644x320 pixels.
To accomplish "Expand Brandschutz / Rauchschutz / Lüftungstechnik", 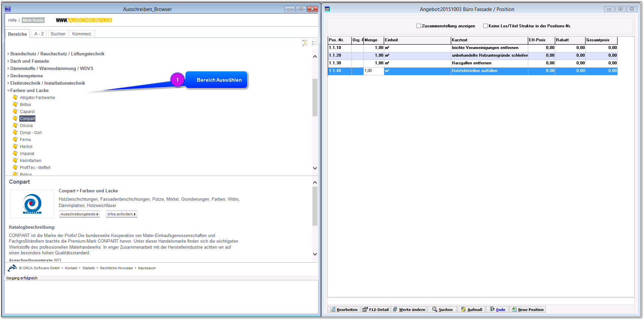I will tap(8, 54).
